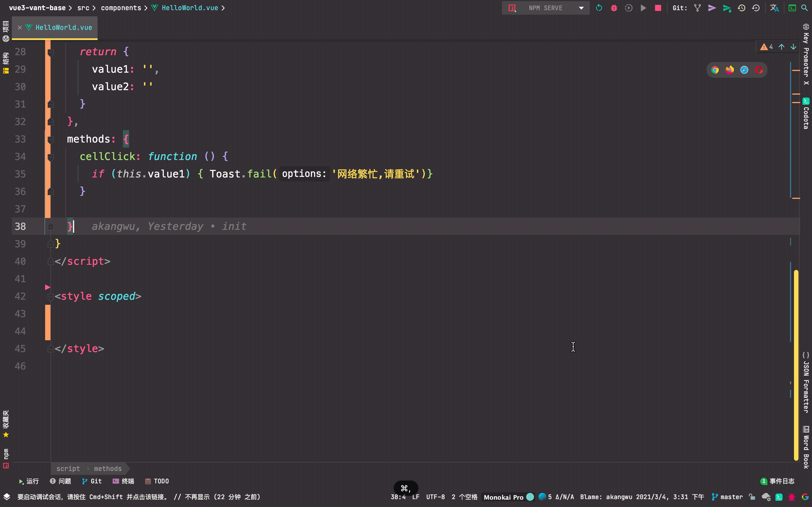Collapse the style scoped block fold arrow
This screenshot has height=507, width=812.
tap(51, 296)
